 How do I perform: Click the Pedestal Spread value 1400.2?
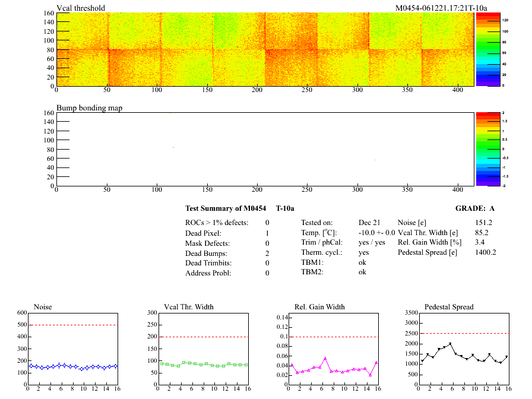[485, 252]
